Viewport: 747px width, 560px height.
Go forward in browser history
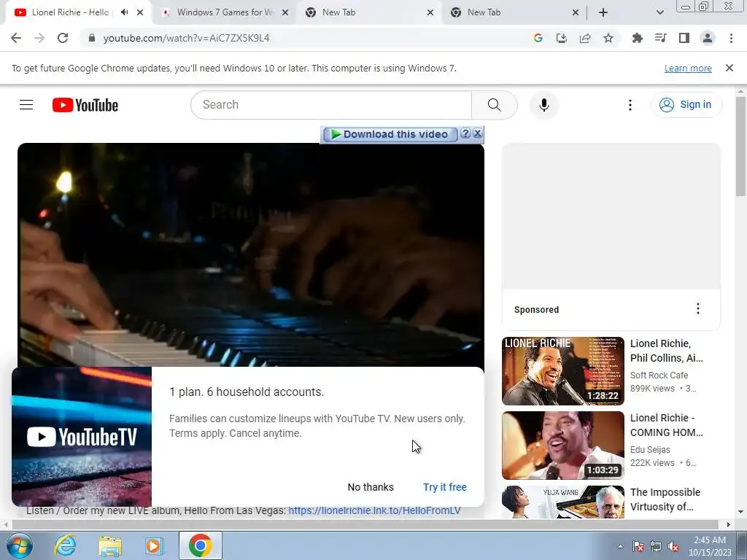coord(39,38)
